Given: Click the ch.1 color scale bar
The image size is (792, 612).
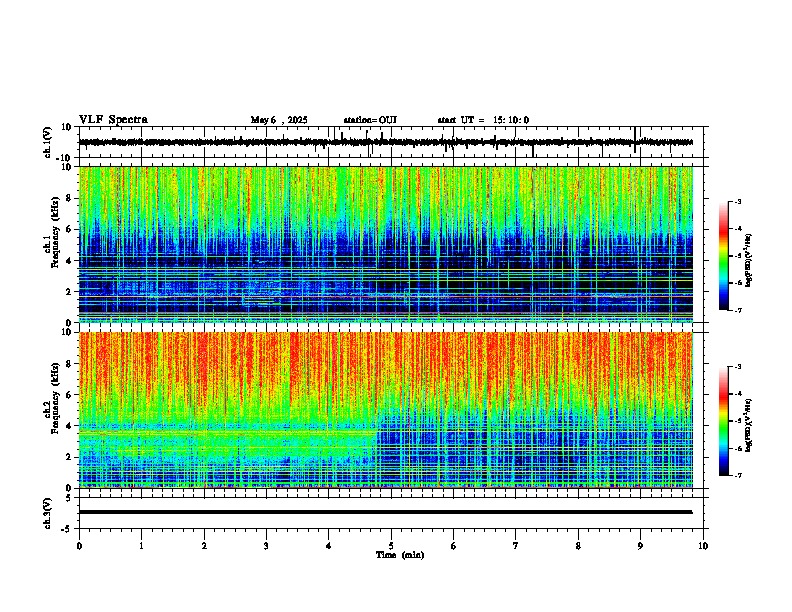Looking at the screenshot, I should coord(723,256).
